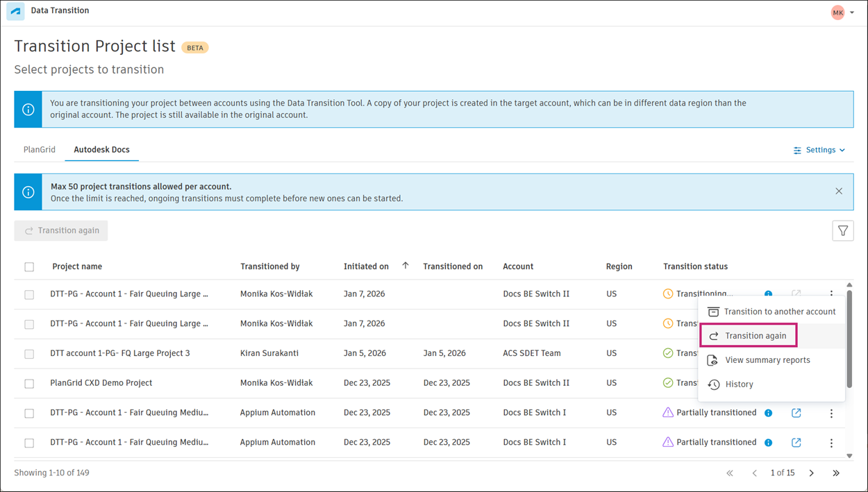The image size is (868, 492).
Task: Go to the next page arrow
Action: click(x=811, y=473)
